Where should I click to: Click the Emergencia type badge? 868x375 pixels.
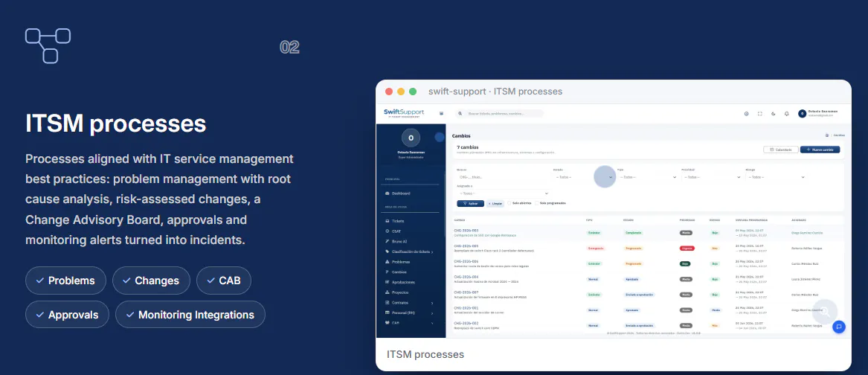(x=596, y=249)
